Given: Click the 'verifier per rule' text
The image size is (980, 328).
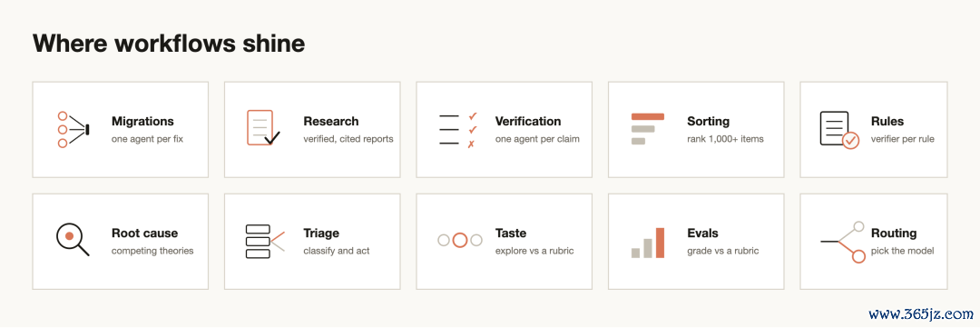Looking at the screenshot, I should tap(903, 139).
